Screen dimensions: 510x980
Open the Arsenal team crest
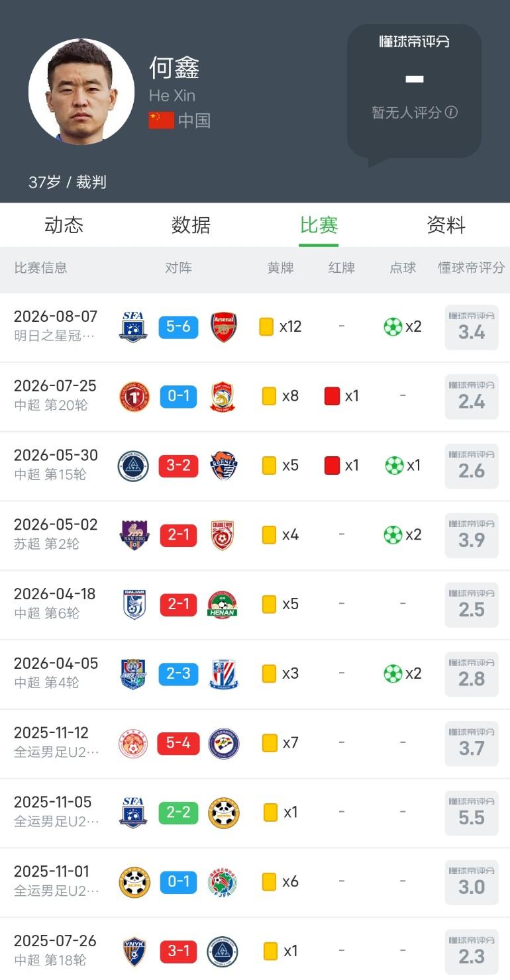pos(224,327)
